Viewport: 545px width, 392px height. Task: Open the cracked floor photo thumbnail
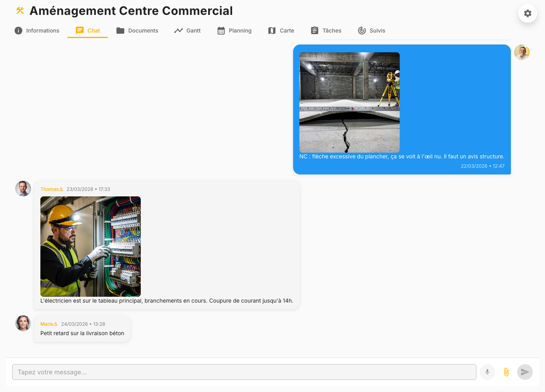tap(349, 102)
